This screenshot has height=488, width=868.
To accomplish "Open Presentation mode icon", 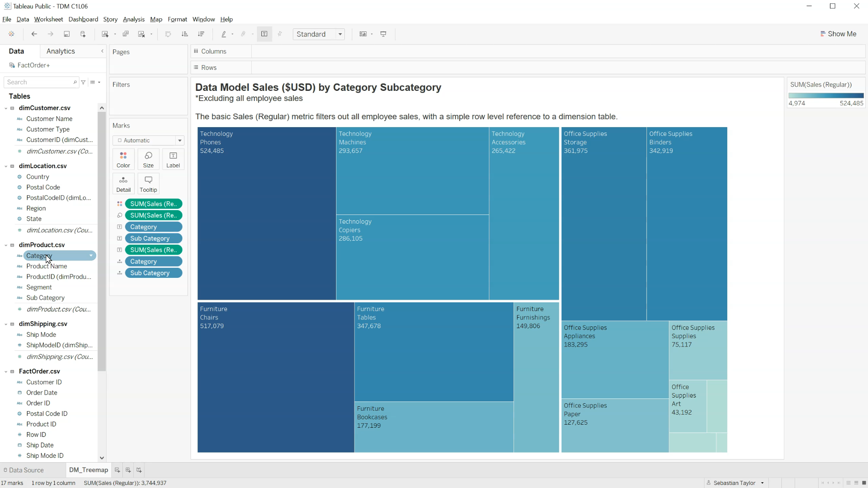I will pyautogui.click(x=383, y=34).
